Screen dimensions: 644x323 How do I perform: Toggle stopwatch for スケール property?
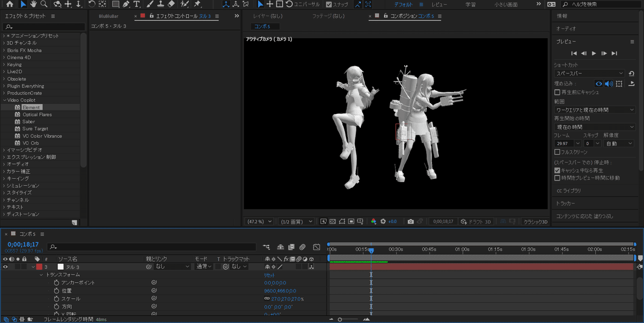click(56, 298)
